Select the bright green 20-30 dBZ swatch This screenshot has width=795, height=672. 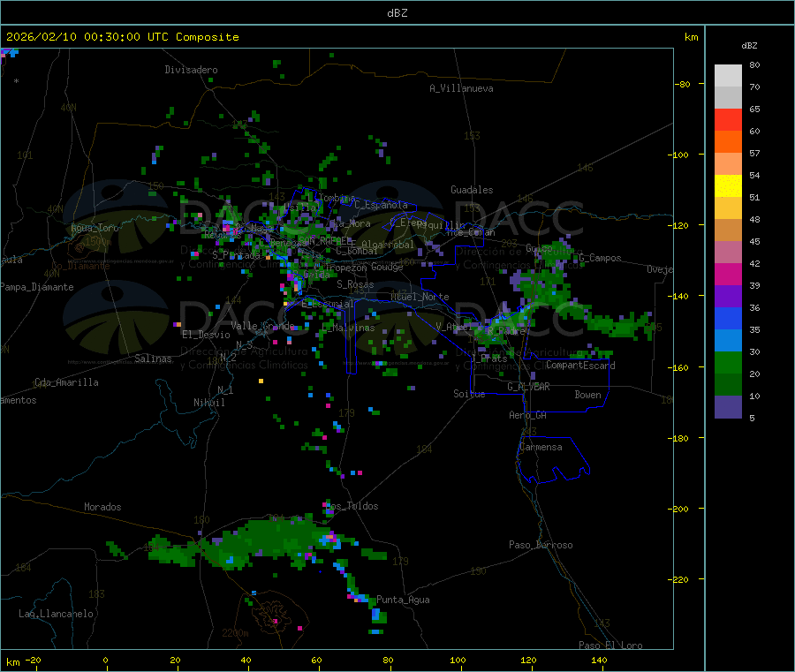[x=728, y=362]
